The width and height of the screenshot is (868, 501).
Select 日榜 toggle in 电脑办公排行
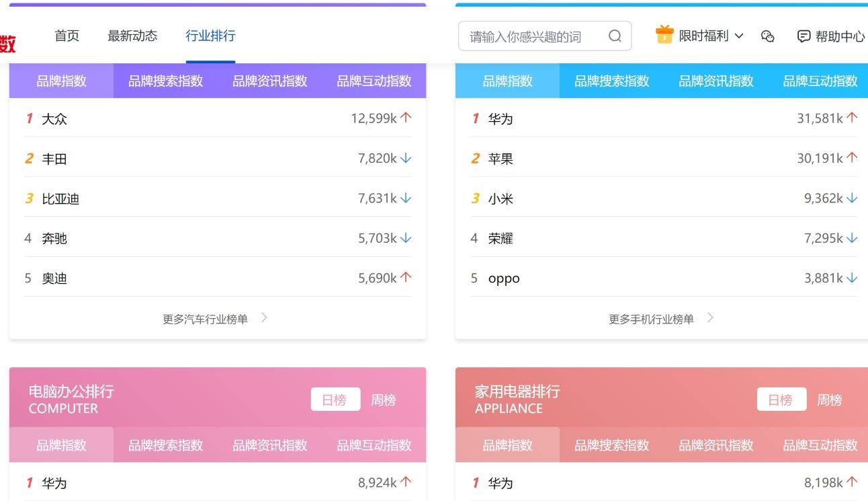335,399
